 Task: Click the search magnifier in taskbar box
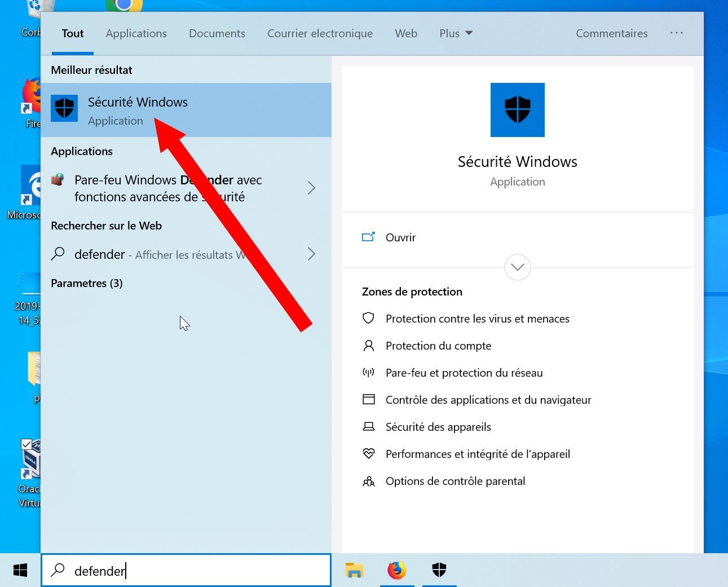(58, 571)
